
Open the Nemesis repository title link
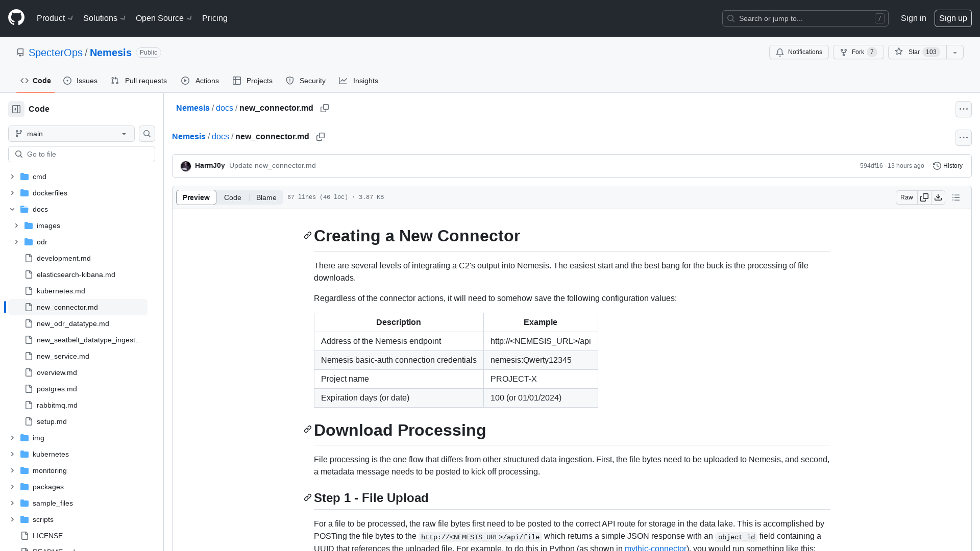tap(111, 53)
